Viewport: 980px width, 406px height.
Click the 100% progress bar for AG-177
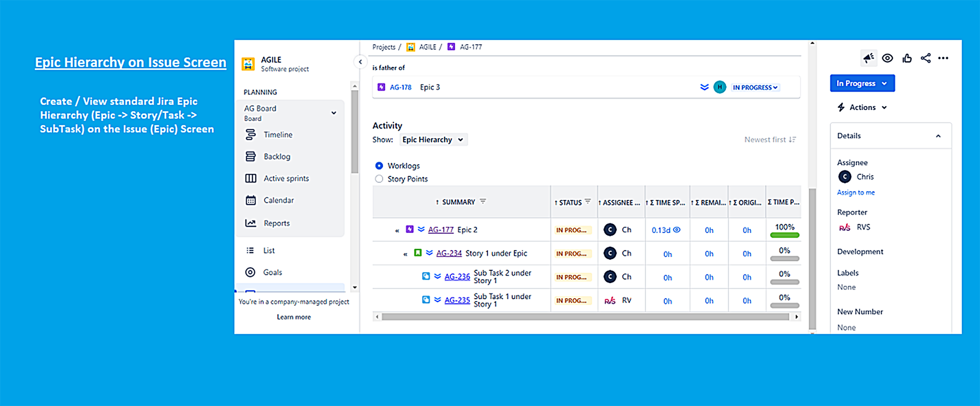tap(785, 235)
